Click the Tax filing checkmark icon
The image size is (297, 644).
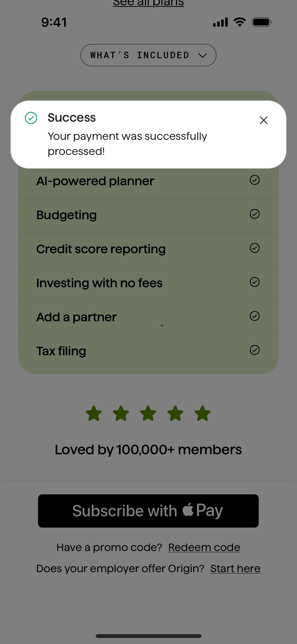[x=254, y=350]
